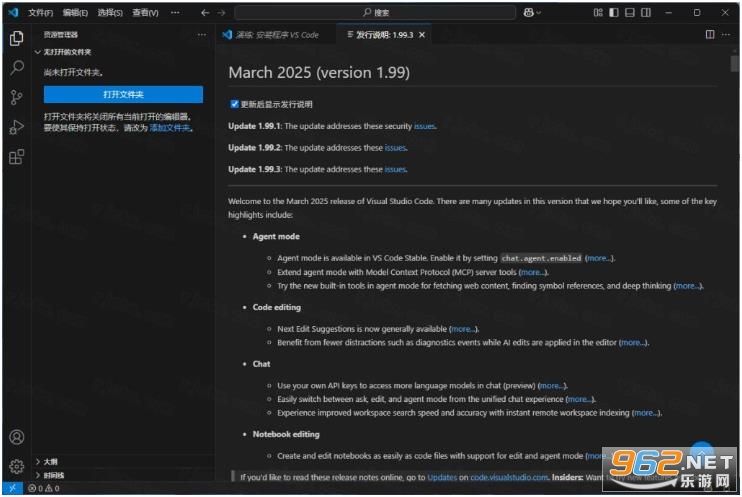
Task: Open the 编辑(E) menu
Action: (x=75, y=13)
